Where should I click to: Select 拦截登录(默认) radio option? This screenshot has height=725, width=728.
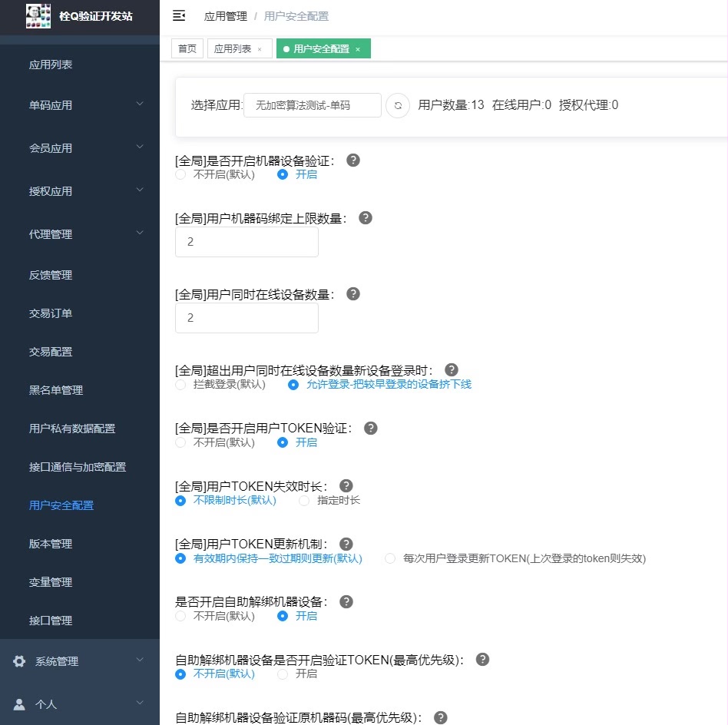coord(220,385)
